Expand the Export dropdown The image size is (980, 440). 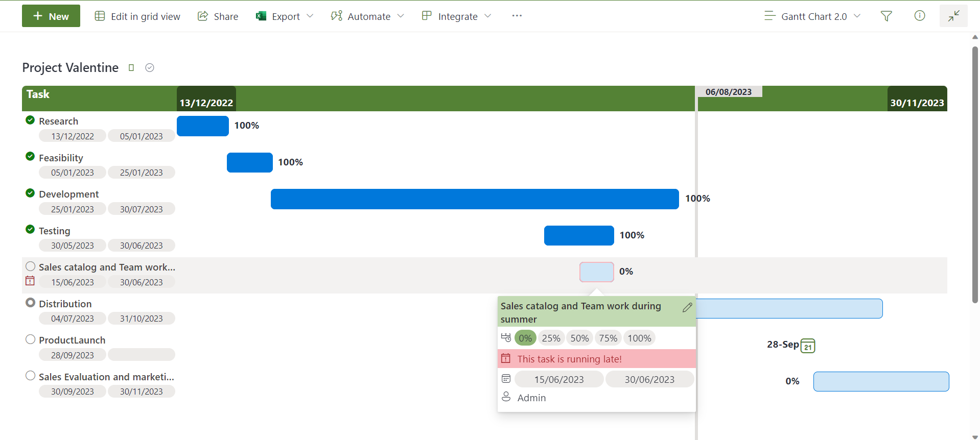coord(310,16)
